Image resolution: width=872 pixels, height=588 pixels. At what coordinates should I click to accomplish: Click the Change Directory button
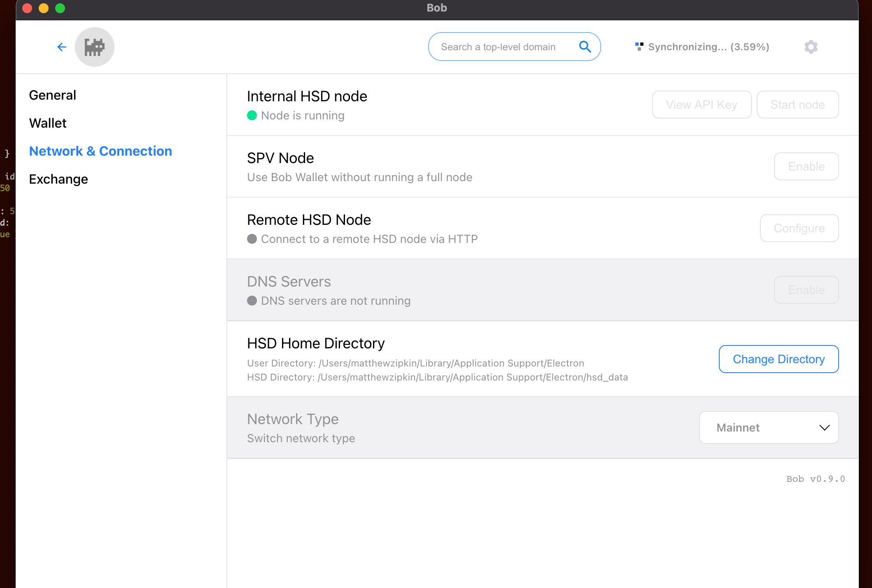pyautogui.click(x=779, y=359)
